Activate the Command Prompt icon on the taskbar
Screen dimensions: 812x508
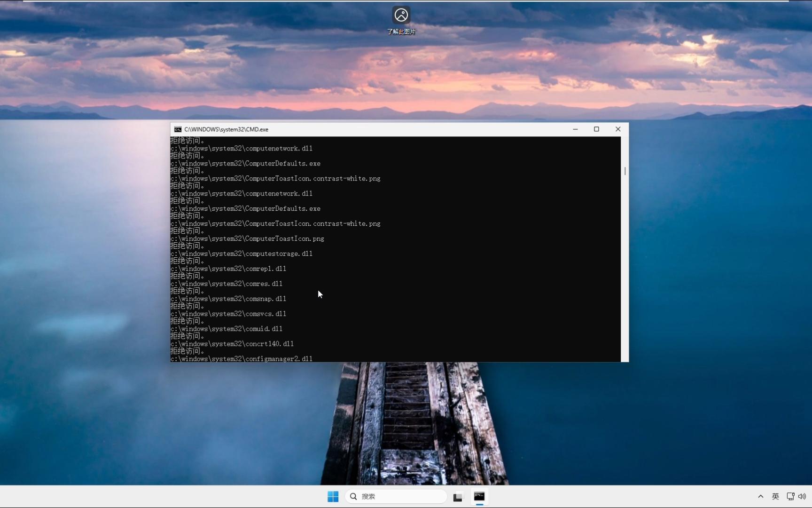click(x=480, y=496)
